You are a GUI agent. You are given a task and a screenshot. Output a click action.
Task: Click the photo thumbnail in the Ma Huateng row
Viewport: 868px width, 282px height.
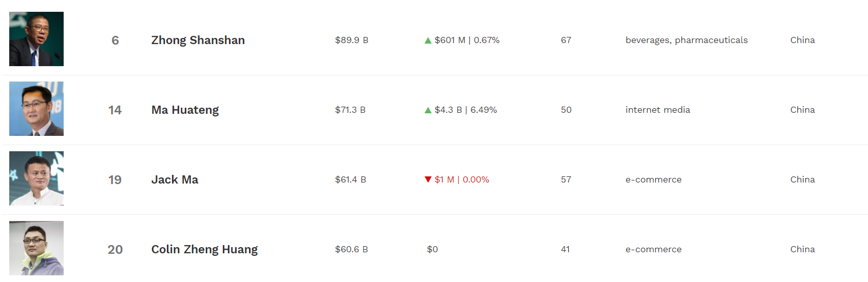(36, 109)
